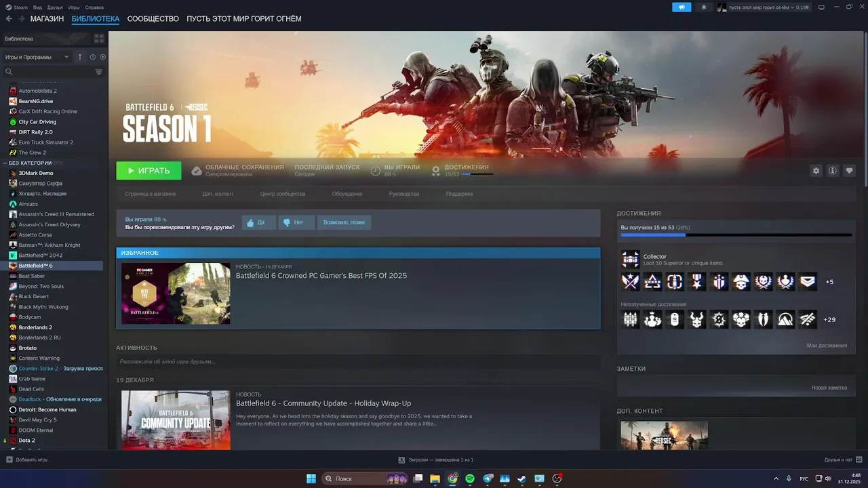Open the account name dropdown
The image size is (868, 488).
763,7
